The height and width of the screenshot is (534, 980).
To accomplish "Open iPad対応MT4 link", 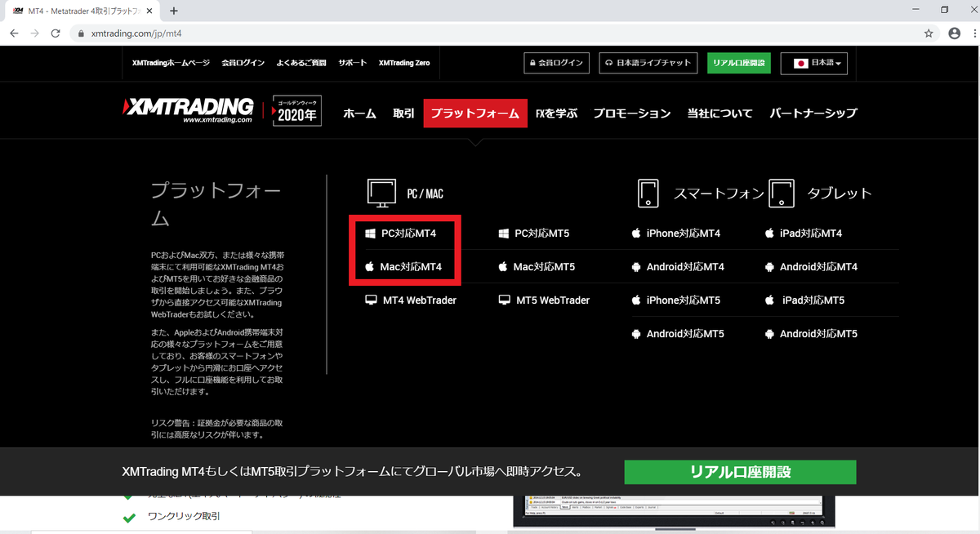I will pyautogui.click(x=811, y=234).
